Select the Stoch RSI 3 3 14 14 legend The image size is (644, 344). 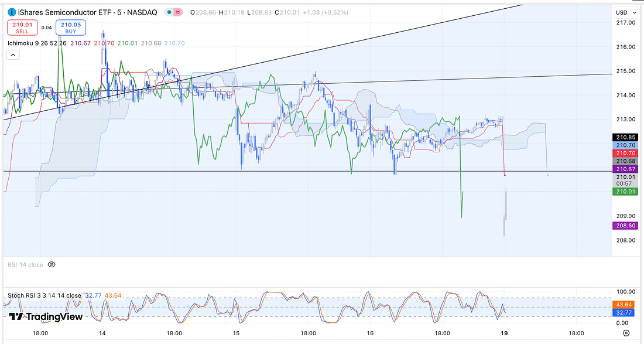[x=44, y=295]
